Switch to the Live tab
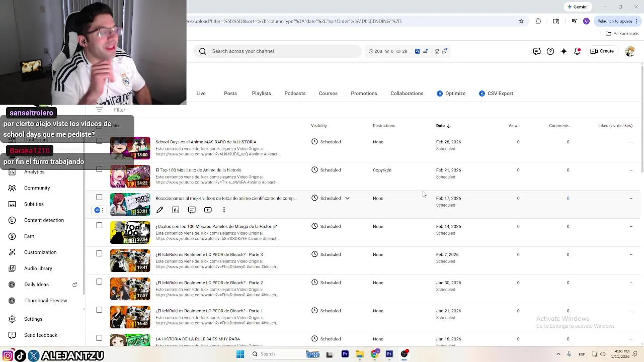The height and width of the screenshot is (362, 644). tap(201, 94)
